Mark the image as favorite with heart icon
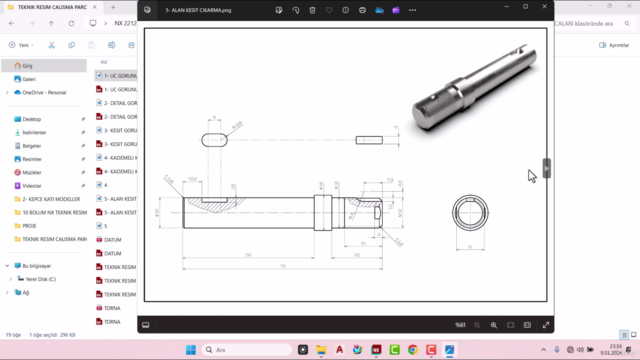 (329, 10)
